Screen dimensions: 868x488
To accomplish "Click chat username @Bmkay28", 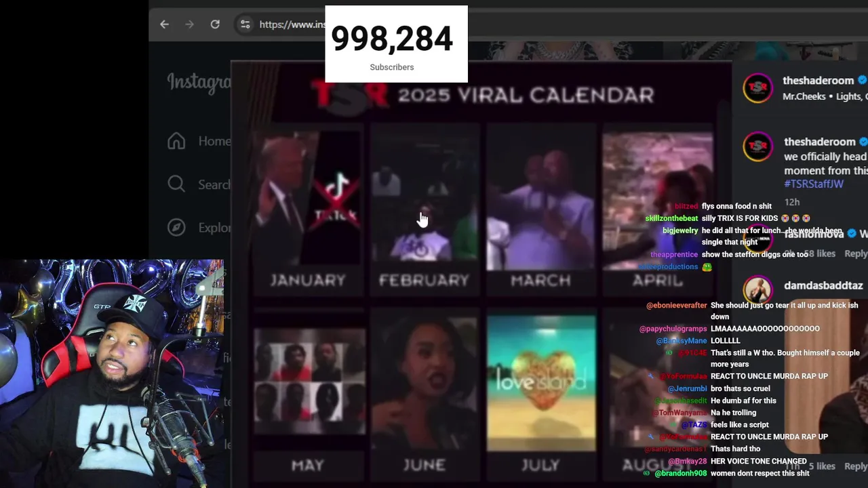I will click(688, 462).
